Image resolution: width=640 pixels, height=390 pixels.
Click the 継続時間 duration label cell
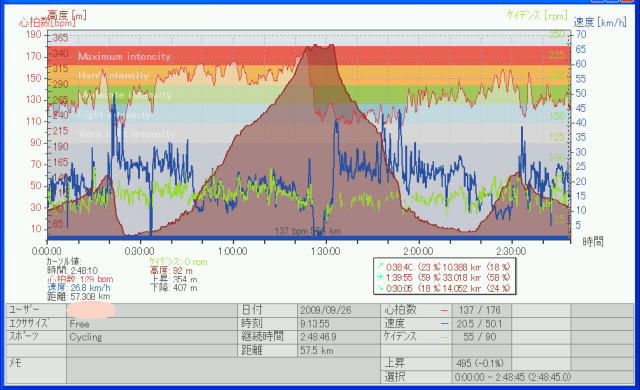click(x=268, y=337)
